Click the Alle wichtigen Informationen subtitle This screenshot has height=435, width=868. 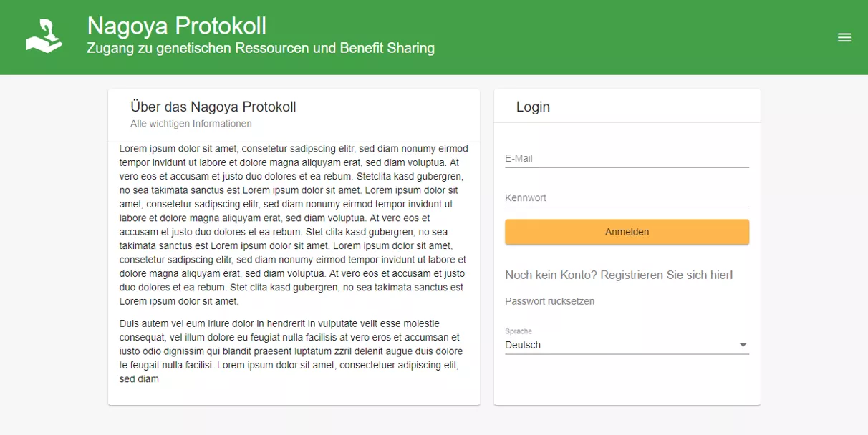[x=191, y=124]
